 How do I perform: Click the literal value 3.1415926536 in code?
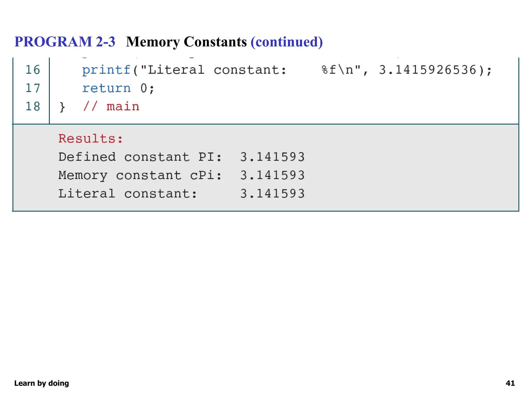click(x=428, y=70)
